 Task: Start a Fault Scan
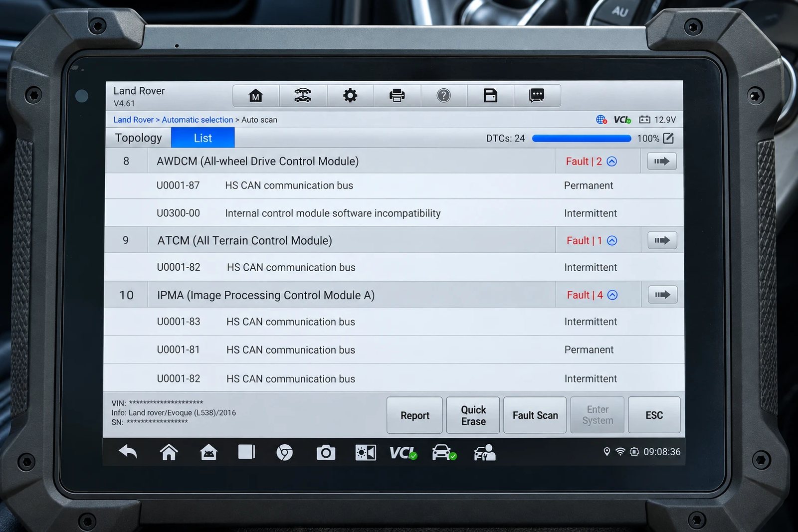(x=535, y=415)
